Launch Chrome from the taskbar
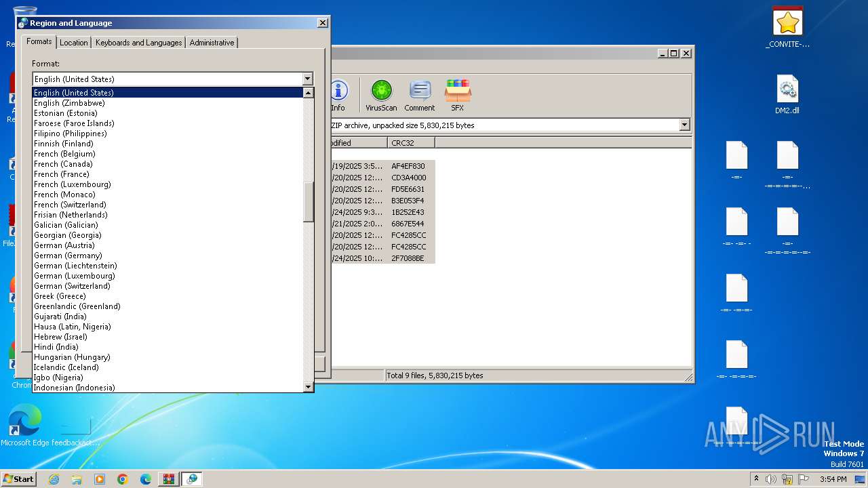This screenshot has width=868, height=488. [123, 479]
